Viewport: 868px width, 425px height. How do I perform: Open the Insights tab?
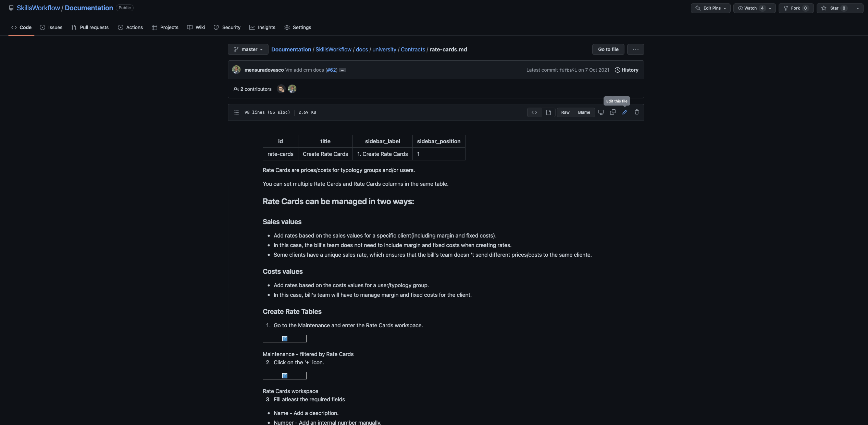(262, 27)
